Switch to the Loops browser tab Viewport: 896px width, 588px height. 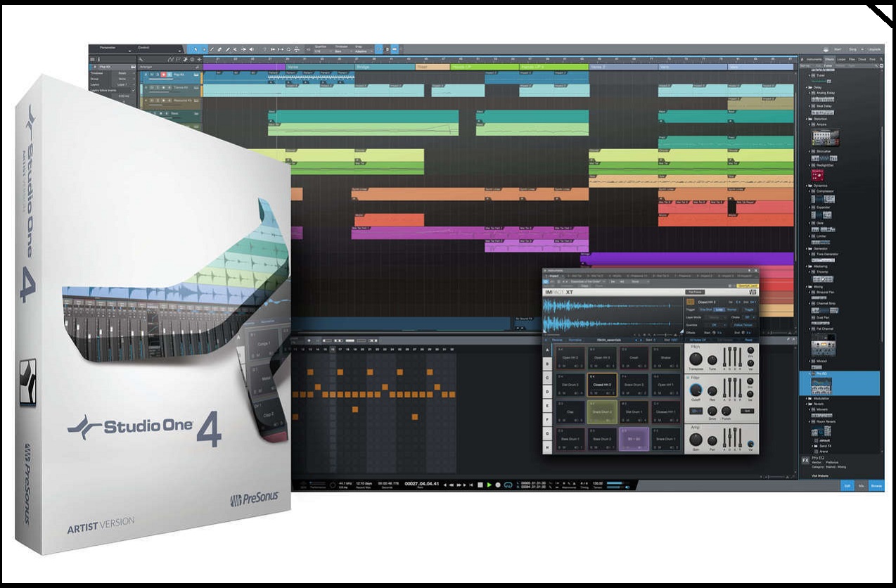pyautogui.click(x=841, y=59)
